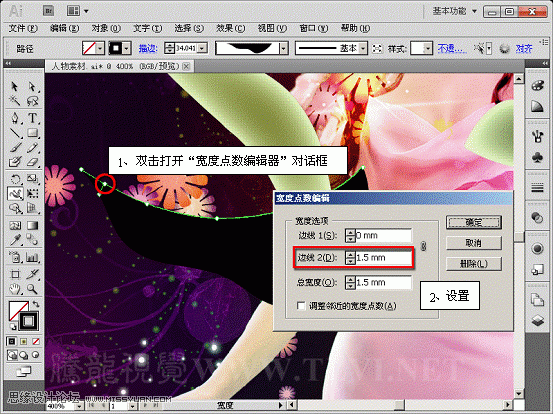Screen dimensions: 553x414
Task: Open 基本 brush definition dropdown
Action: tap(363, 48)
